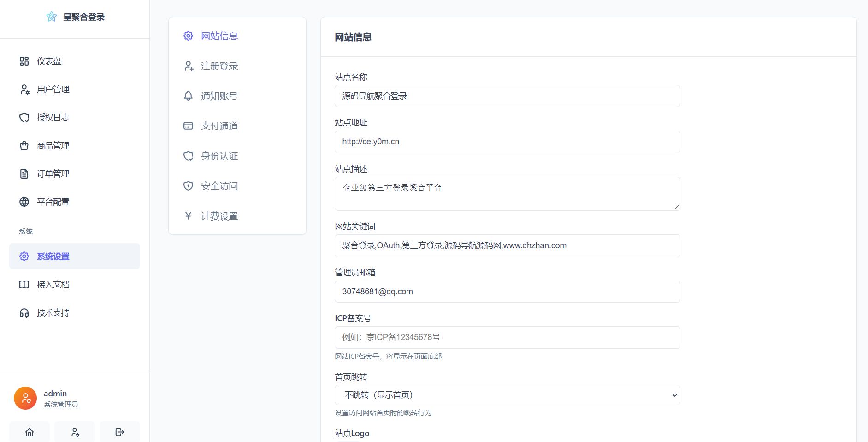Screen dimensions: 868x442
Task: Go to 用户管理 in the sidebar
Action: coord(53,90)
